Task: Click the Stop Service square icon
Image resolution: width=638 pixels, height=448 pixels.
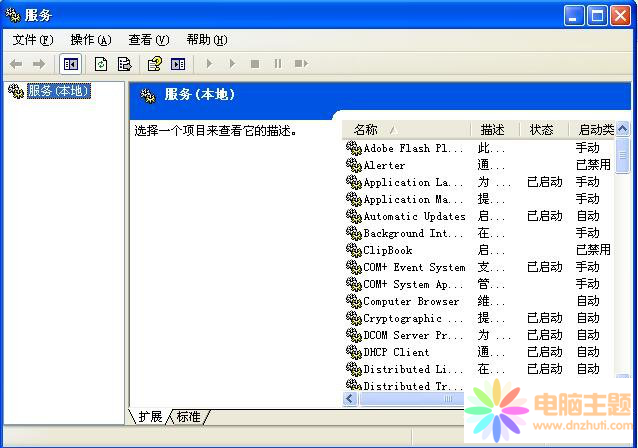Action: pyautogui.click(x=255, y=64)
